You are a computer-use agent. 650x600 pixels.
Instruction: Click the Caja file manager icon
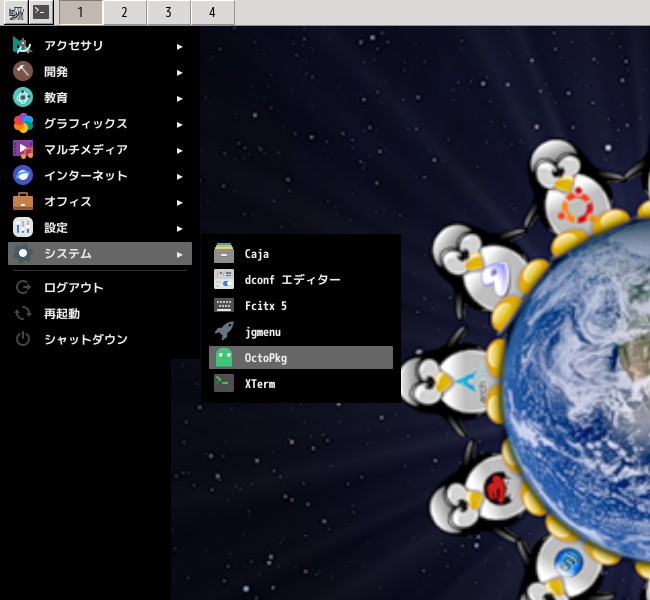tap(224, 253)
